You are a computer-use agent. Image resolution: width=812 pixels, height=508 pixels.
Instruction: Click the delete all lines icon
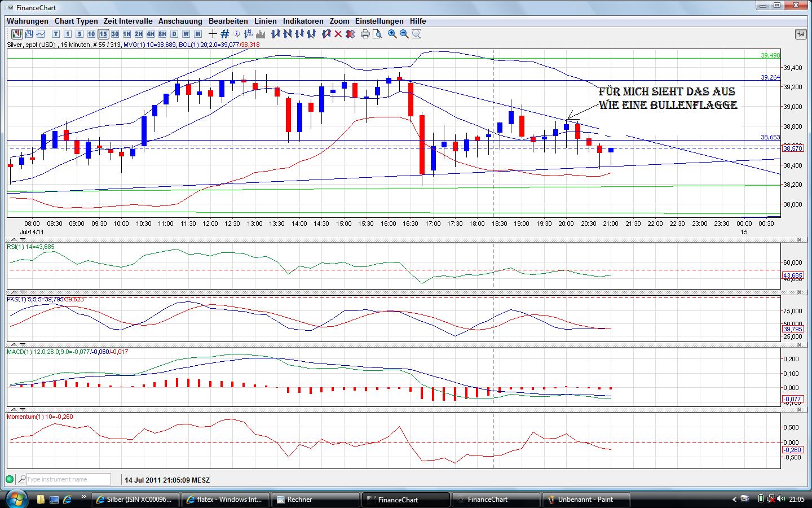pos(350,34)
